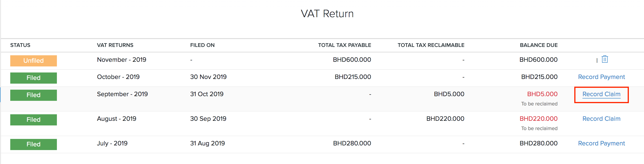
Task: Select the TOTAL TAX PAYABLE header
Action: [344, 45]
